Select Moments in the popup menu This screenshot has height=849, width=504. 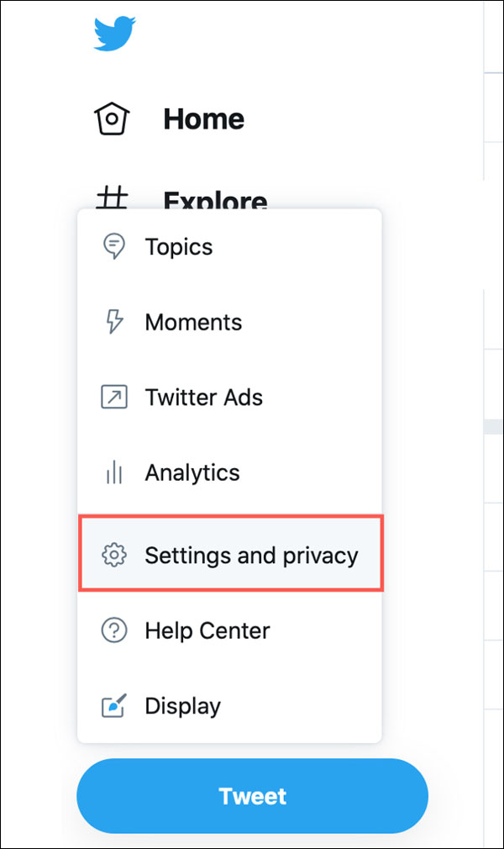coord(193,322)
